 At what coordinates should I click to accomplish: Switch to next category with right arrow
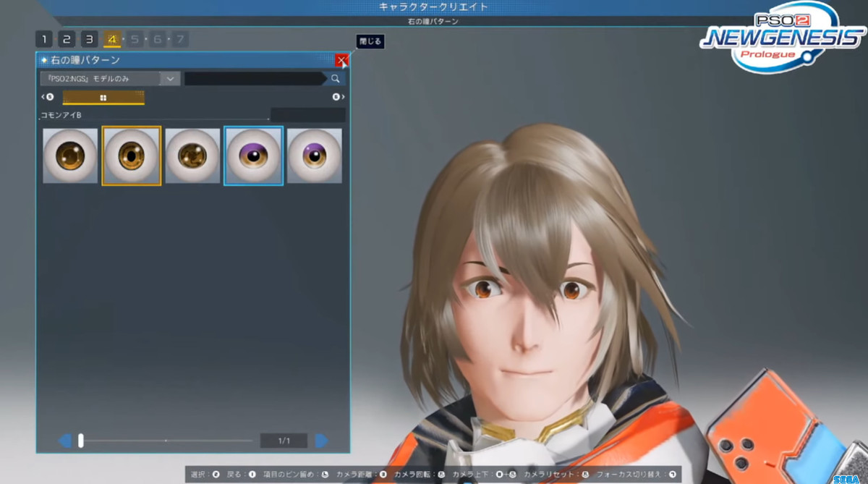(338, 97)
